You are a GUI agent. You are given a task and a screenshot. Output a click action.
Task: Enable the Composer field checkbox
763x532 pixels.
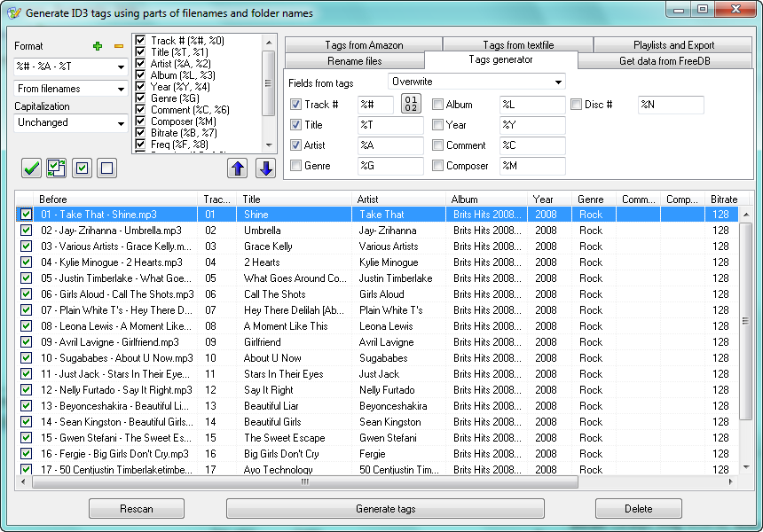tap(437, 165)
